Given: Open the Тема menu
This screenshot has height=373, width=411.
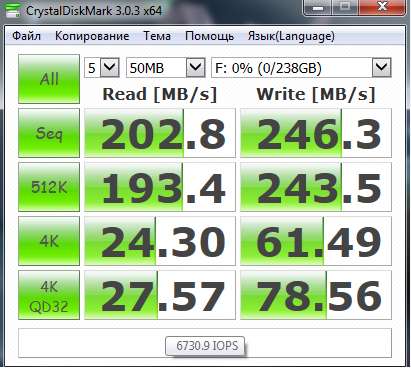Looking at the screenshot, I should click(x=157, y=36).
